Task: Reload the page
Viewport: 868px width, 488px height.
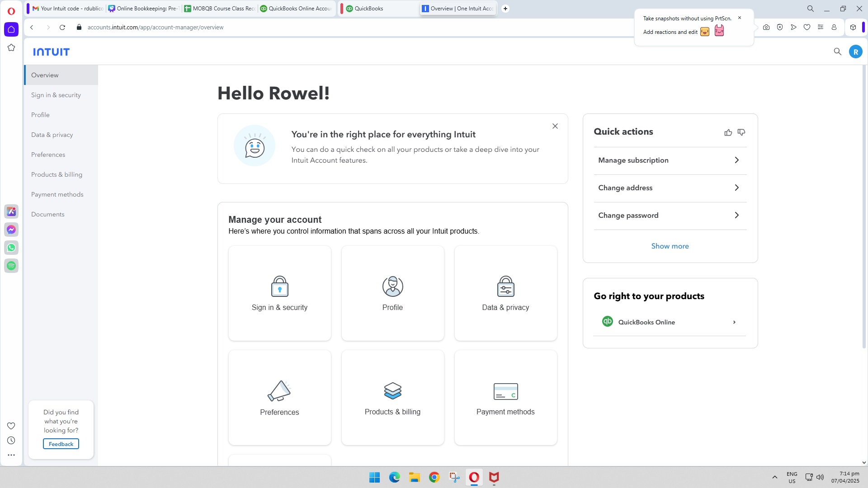Action: pyautogui.click(x=62, y=27)
